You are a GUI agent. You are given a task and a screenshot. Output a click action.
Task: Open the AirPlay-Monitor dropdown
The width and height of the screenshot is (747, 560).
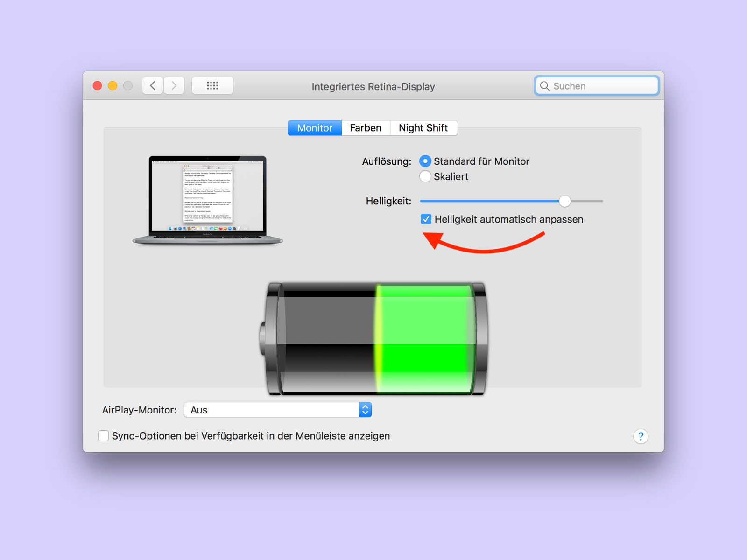(x=278, y=410)
